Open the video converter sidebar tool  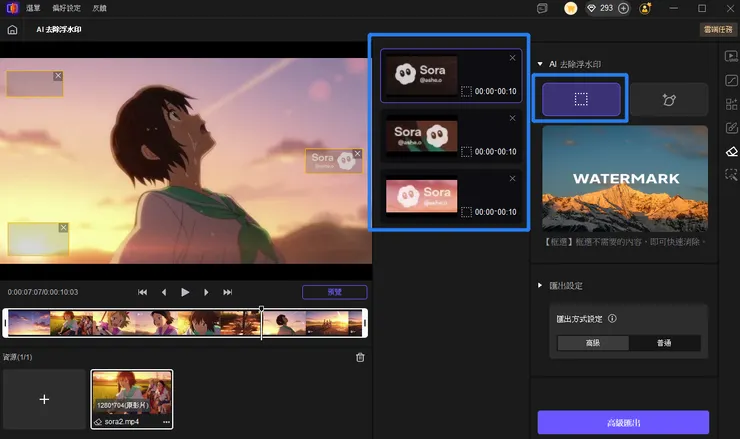(x=731, y=57)
